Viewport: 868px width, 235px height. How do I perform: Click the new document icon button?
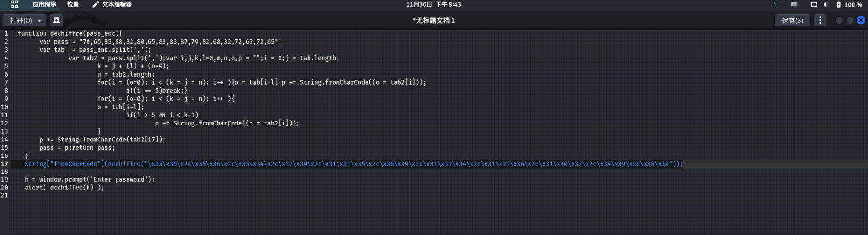[57, 20]
